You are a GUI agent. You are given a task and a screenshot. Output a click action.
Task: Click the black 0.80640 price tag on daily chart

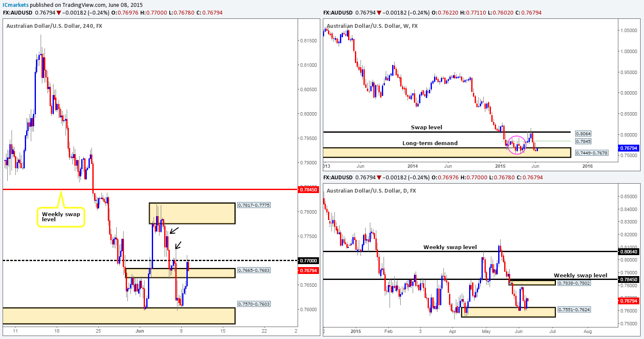pos(629,252)
